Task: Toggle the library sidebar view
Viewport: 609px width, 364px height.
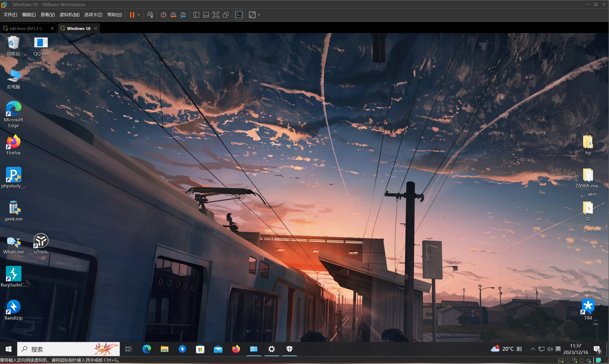Action: point(196,15)
